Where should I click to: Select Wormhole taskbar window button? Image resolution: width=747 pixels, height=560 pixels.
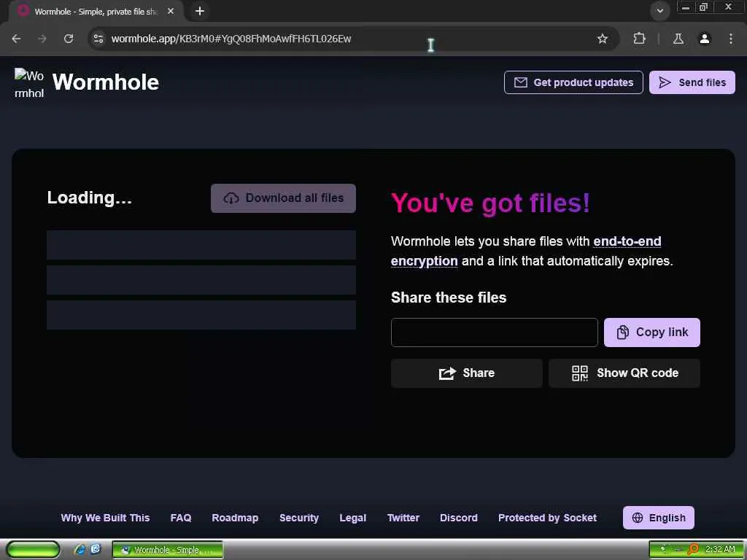coord(167,550)
